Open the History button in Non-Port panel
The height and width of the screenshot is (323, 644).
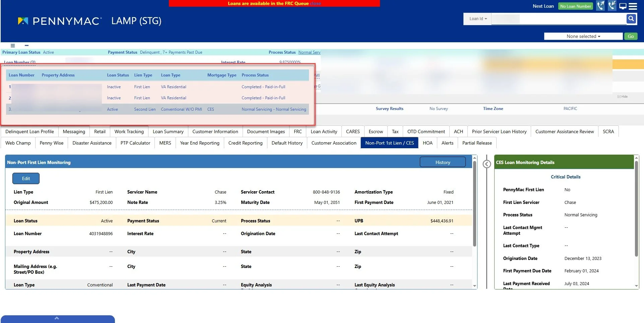tap(443, 162)
